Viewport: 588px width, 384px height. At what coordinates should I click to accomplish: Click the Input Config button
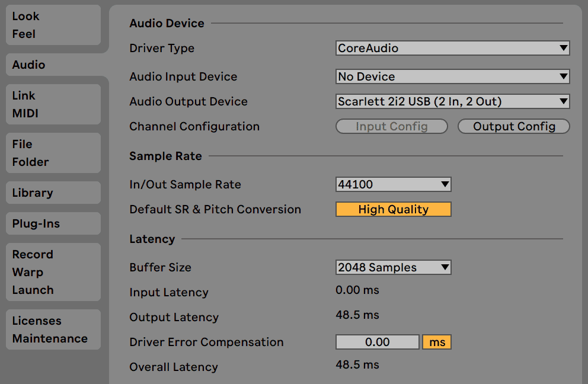click(392, 126)
